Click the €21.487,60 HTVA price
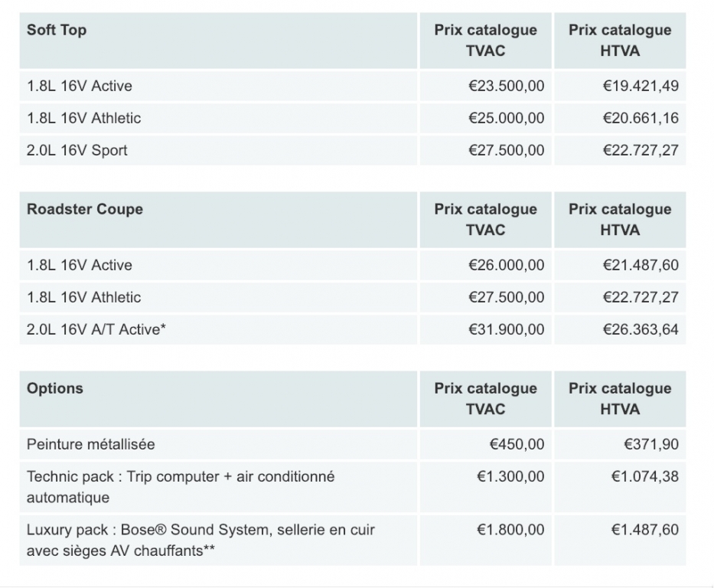This screenshot has width=714, height=588. click(641, 265)
